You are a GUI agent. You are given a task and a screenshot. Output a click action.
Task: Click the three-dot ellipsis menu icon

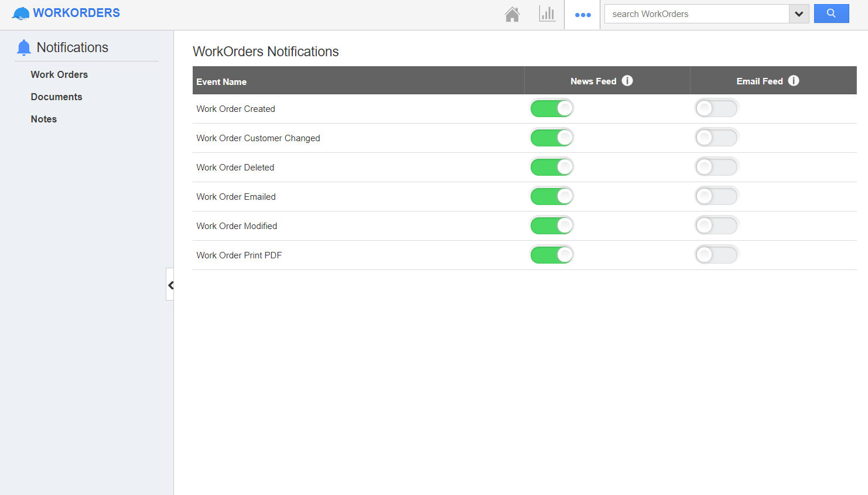tap(583, 15)
